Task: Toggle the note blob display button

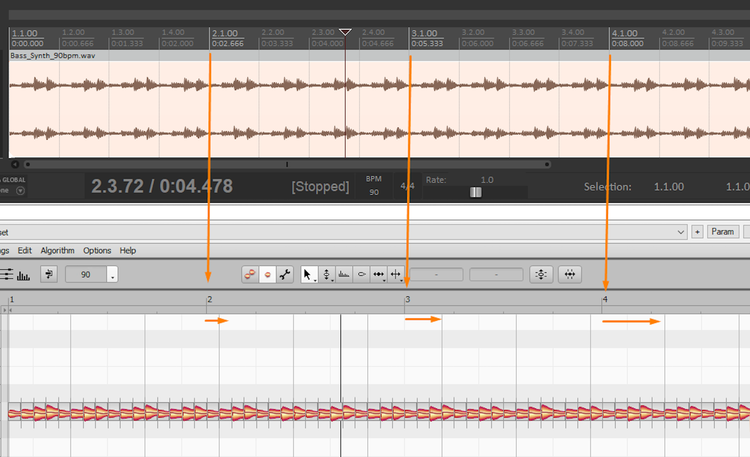Action: click(267, 274)
